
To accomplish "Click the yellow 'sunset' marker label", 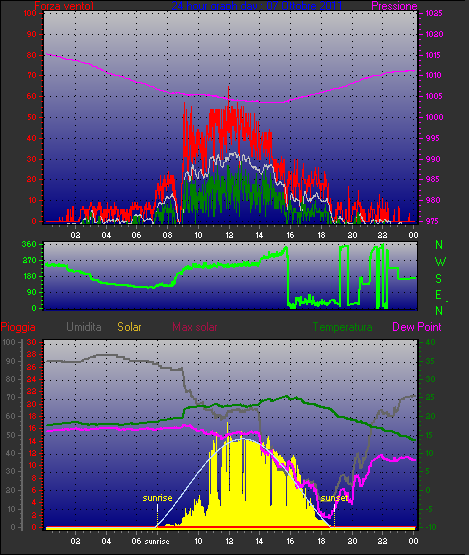I will [x=334, y=498].
